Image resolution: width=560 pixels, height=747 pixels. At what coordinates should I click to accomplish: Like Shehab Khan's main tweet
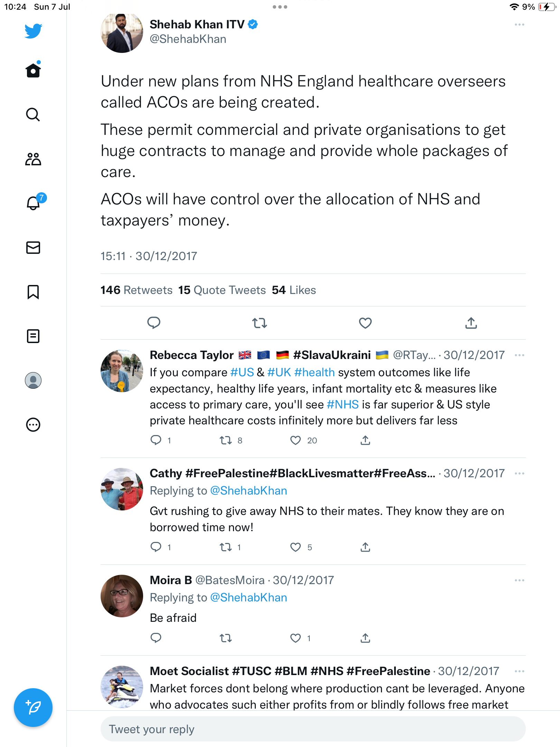[x=365, y=323]
